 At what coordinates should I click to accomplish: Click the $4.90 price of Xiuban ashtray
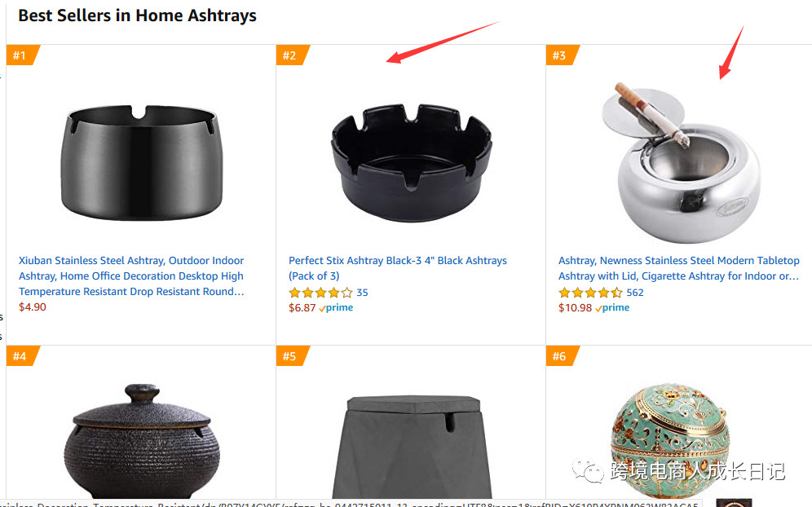point(33,307)
